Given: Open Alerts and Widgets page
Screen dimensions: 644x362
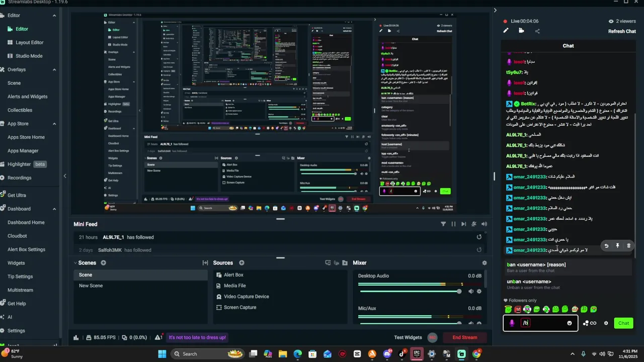Looking at the screenshot, I should tap(27, 97).
